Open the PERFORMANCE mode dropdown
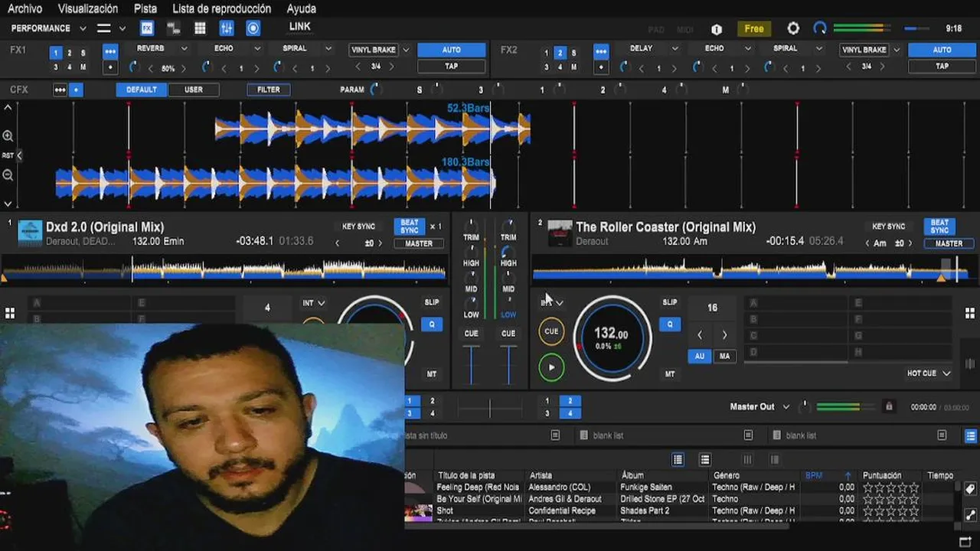This screenshot has height=551, width=980. (x=83, y=28)
